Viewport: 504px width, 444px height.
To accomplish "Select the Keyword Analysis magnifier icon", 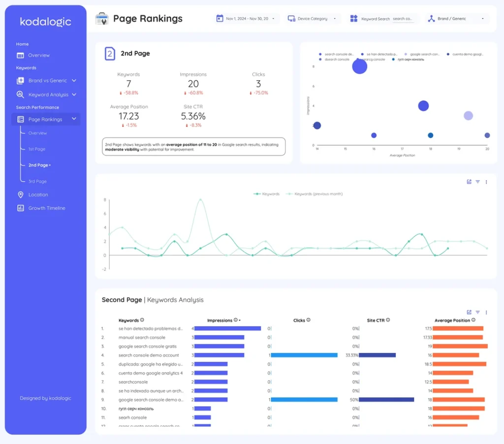I will [20, 94].
